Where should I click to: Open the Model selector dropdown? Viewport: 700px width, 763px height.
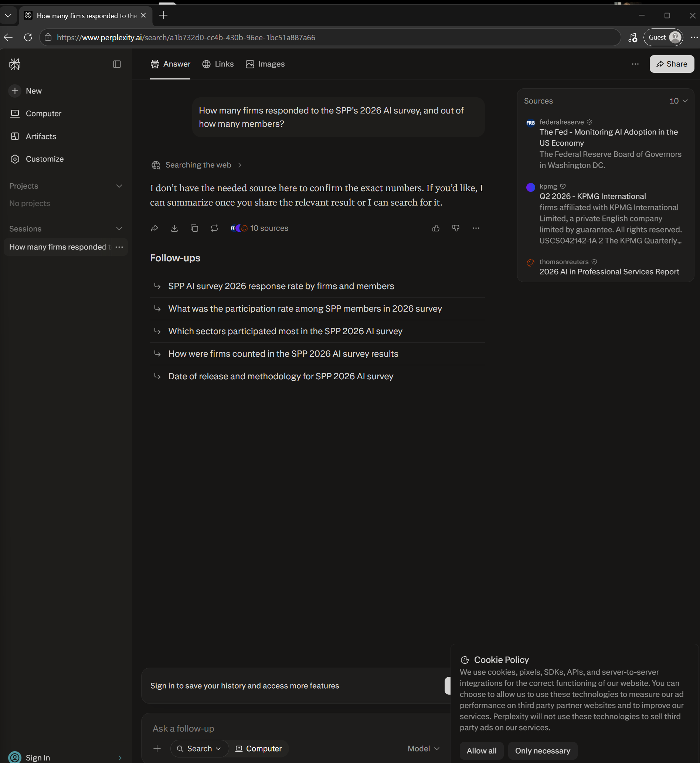[x=423, y=749]
